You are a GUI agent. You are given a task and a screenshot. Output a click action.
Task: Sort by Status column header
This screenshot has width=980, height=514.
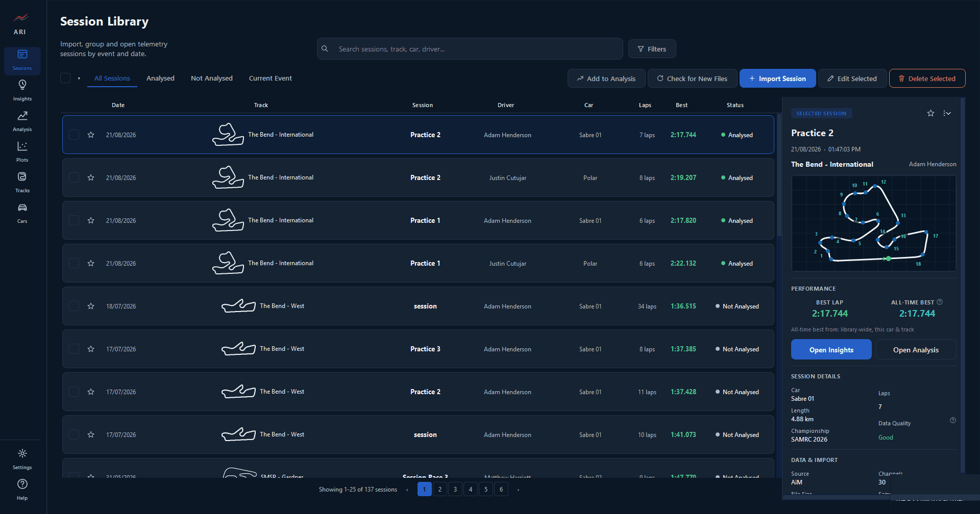tap(735, 105)
